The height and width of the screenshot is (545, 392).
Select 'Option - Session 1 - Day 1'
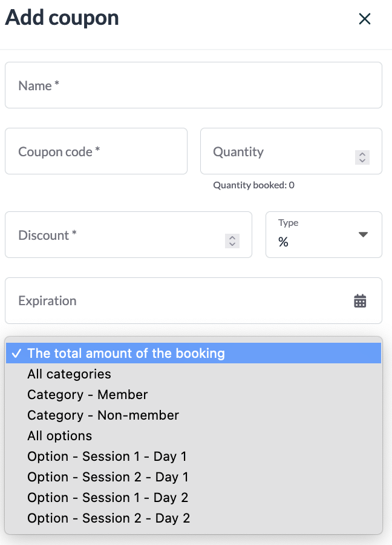click(x=107, y=457)
